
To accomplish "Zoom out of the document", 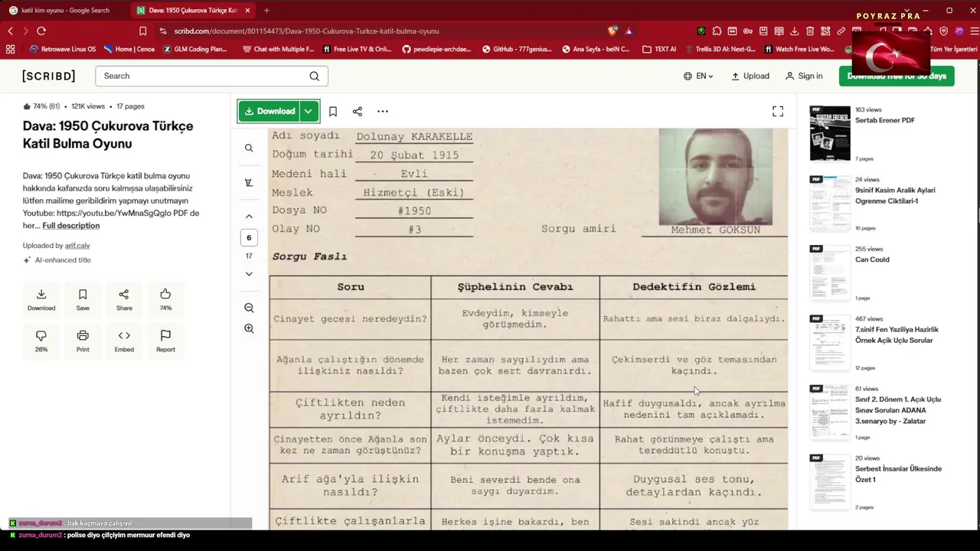I will (249, 308).
